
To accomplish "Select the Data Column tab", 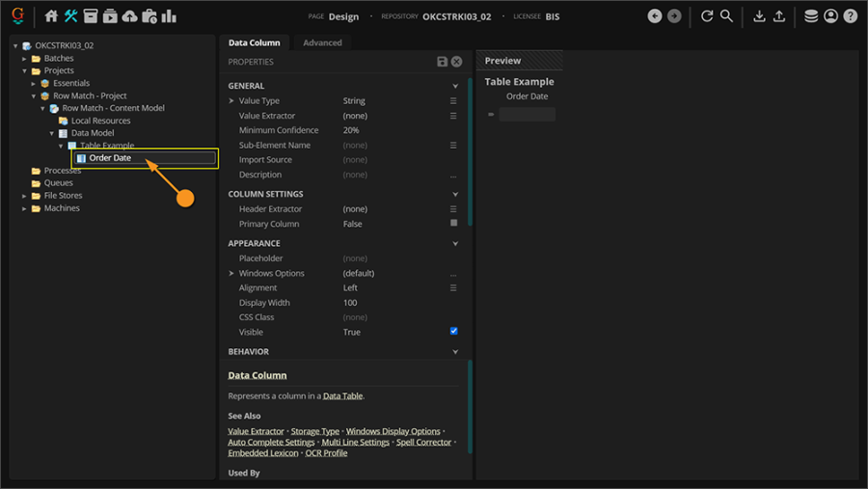I will click(x=254, y=42).
